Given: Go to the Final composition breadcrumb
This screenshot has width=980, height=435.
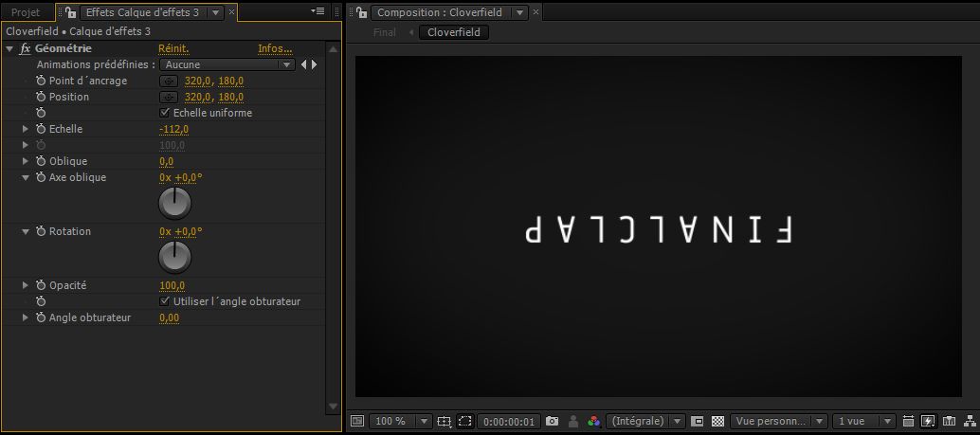Looking at the screenshot, I should click(385, 32).
